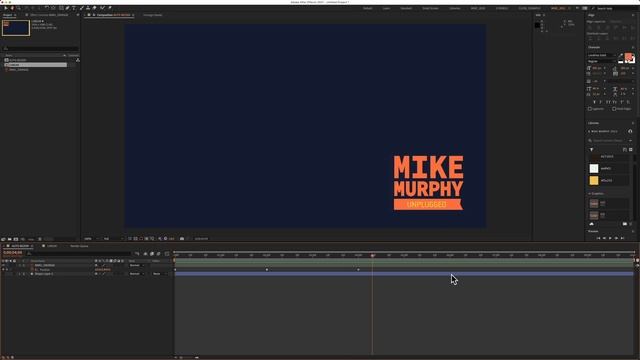640x360 pixels.
Task: Select the Type tool
Action: click(x=74, y=8)
